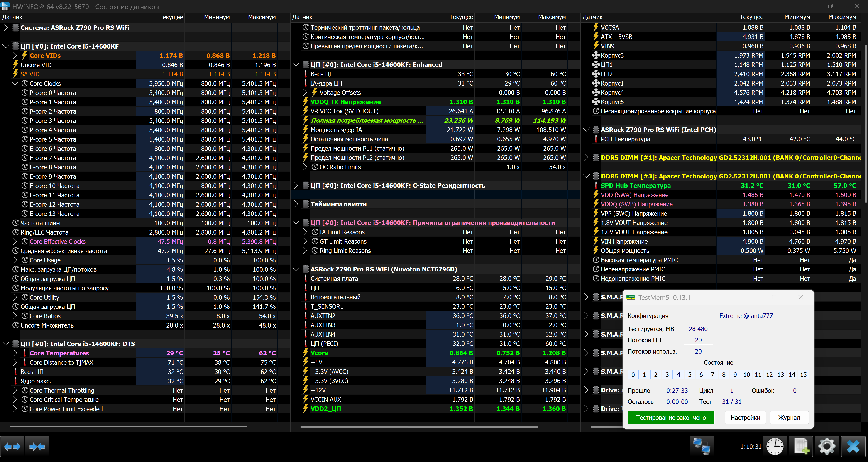The width and height of the screenshot is (868, 462).
Task: Open sensor settings gear icon
Action: pos(827,447)
